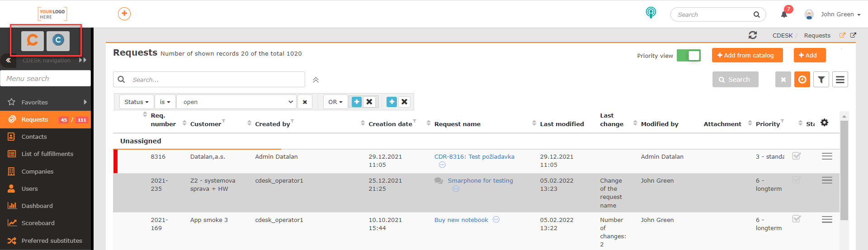Click the comments bubble icon beside Smarphone for testing

[439, 181]
